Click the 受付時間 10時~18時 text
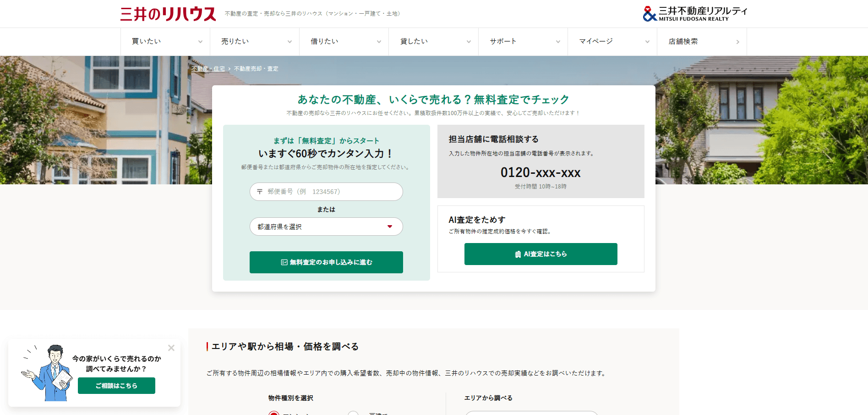The height and width of the screenshot is (415, 868). pos(540,187)
